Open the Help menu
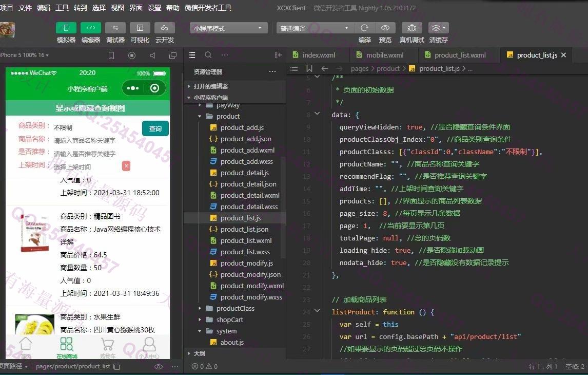588x375 pixels. 173,8
